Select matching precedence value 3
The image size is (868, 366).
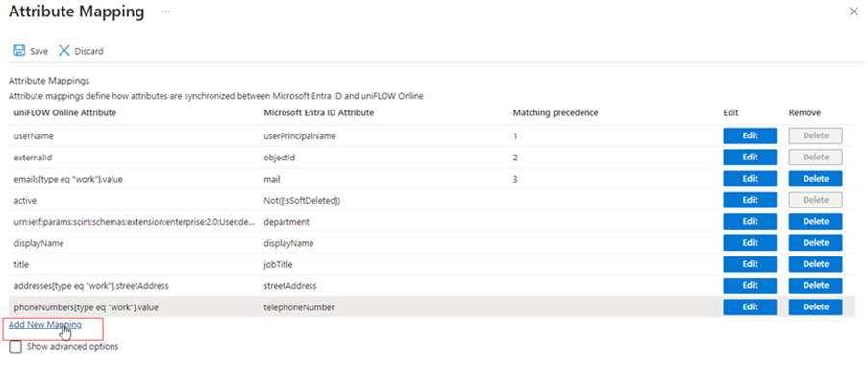point(515,179)
